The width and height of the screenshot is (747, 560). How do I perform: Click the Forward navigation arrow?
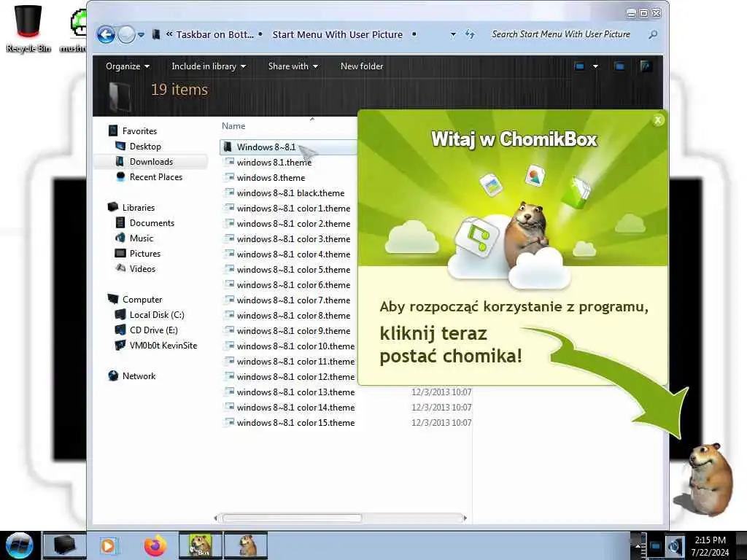(x=126, y=34)
